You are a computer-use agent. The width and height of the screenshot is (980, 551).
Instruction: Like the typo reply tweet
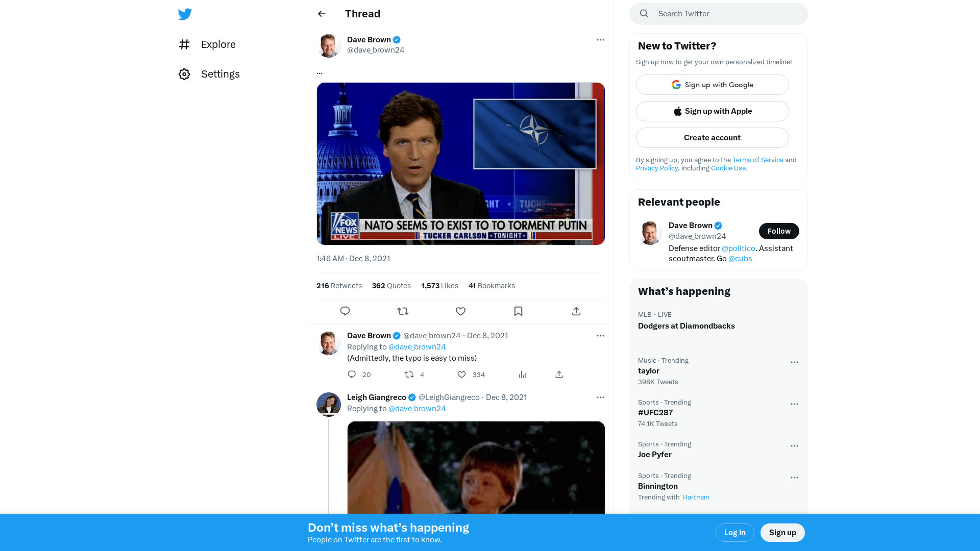pyautogui.click(x=461, y=374)
